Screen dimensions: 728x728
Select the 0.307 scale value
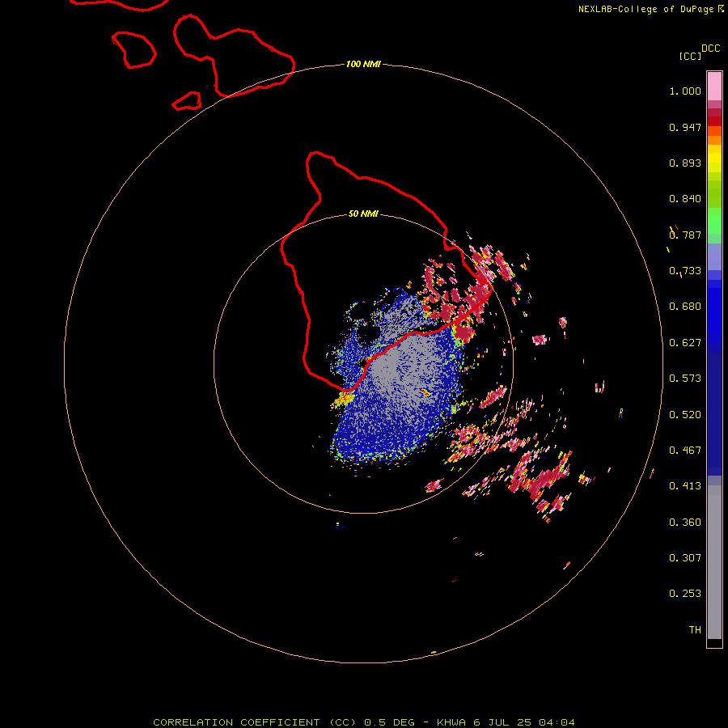[685, 558]
